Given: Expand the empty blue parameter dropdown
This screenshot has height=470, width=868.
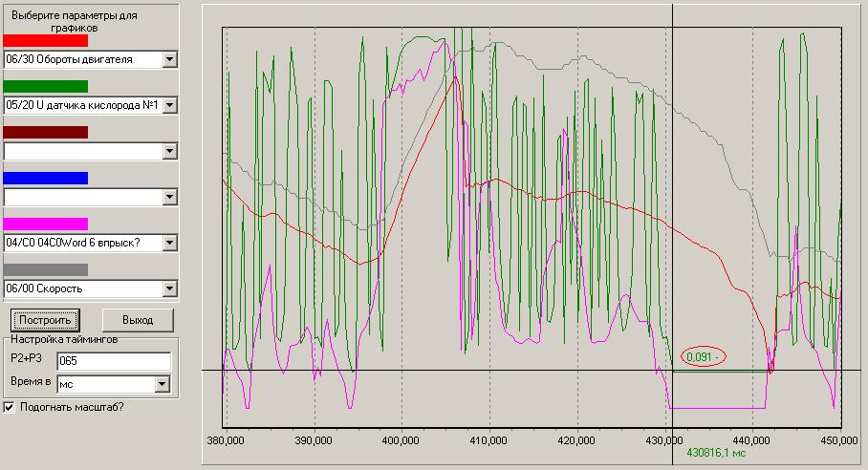Looking at the screenshot, I should point(169,197).
